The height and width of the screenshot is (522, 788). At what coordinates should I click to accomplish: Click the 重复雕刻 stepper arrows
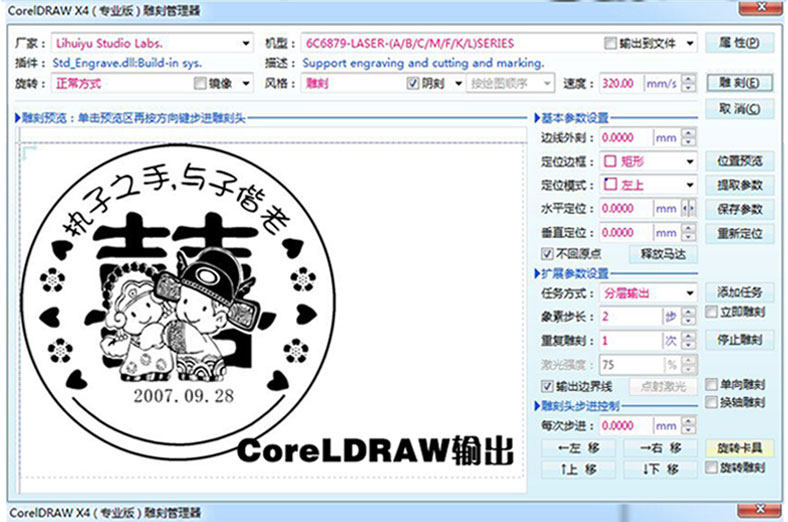pyautogui.click(x=689, y=341)
